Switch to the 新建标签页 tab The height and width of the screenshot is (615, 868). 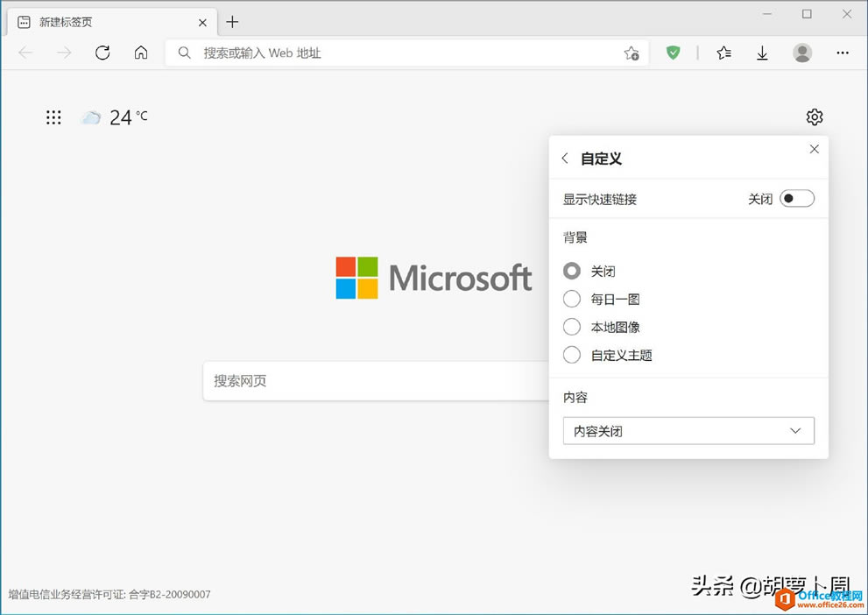click(114, 22)
